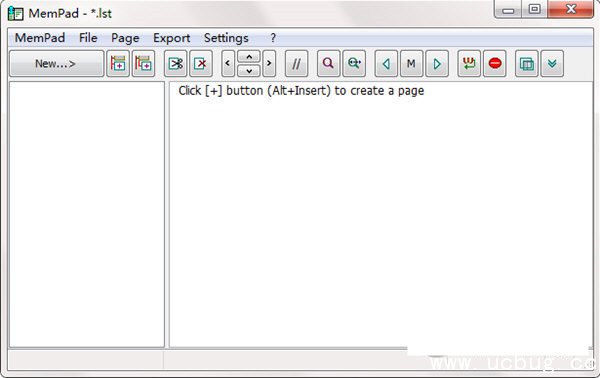This screenshot has height=378, width=600.
Task: Minimize the MemPad window
Action: (508, 10)
